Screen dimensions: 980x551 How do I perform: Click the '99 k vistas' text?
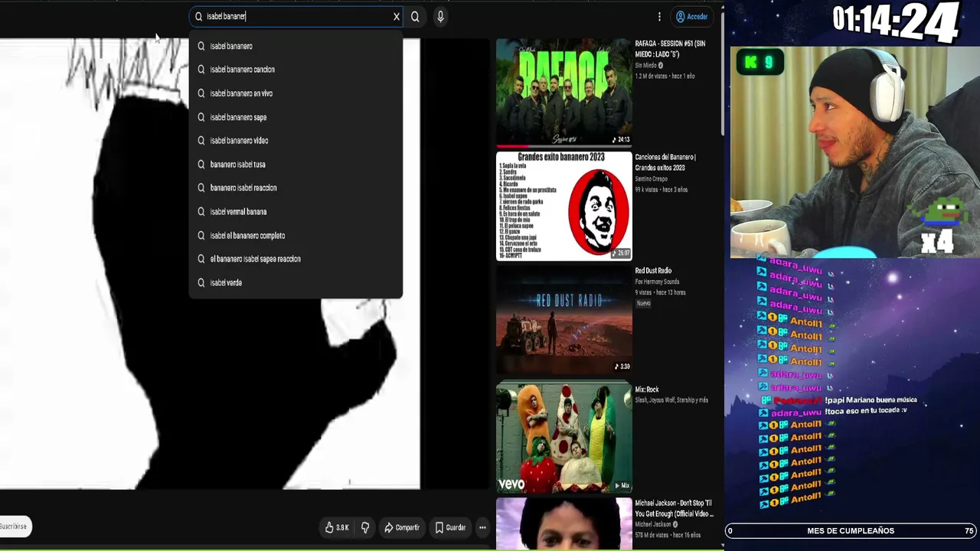tap(647, 190)
